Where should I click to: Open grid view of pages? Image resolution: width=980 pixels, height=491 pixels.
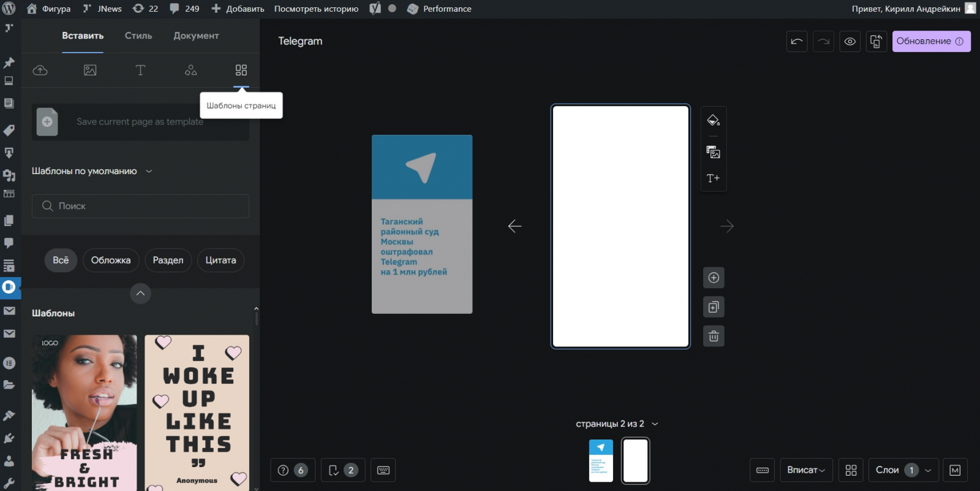click(851, 470)
